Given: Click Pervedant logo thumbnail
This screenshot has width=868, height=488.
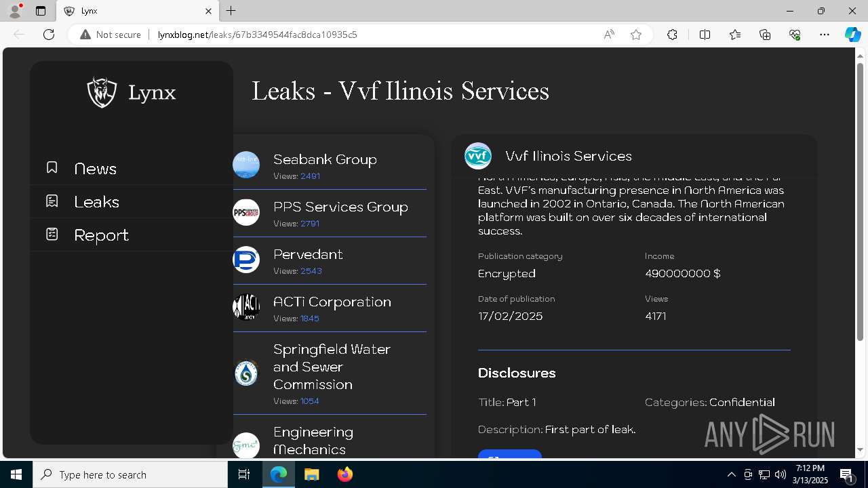Looking at the screenshot, I should click(246, 260).
